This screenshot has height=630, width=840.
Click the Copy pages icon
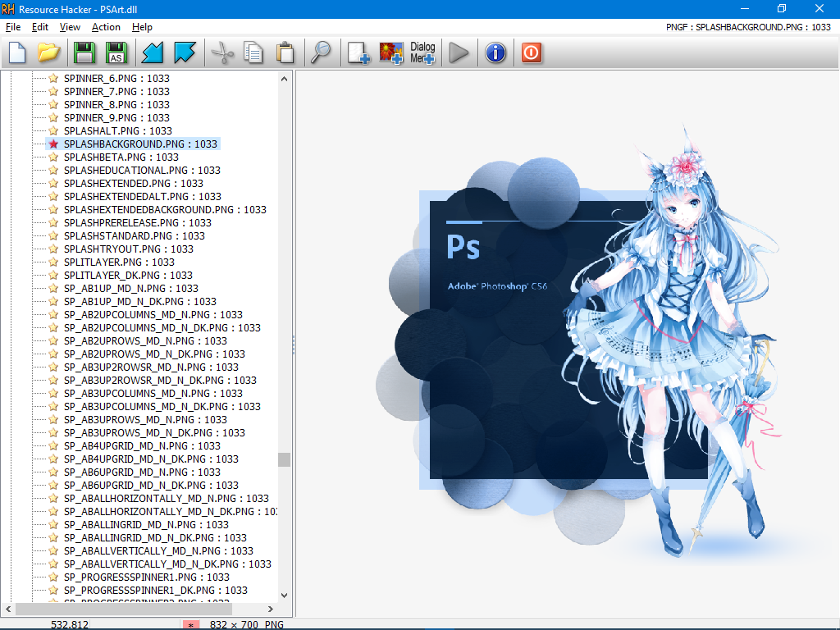[253, 52]
